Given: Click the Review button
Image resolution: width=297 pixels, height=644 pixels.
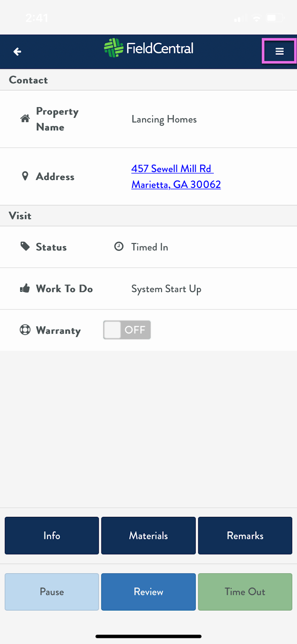Looking at the screenshot, I should click(x=148, y=592).
